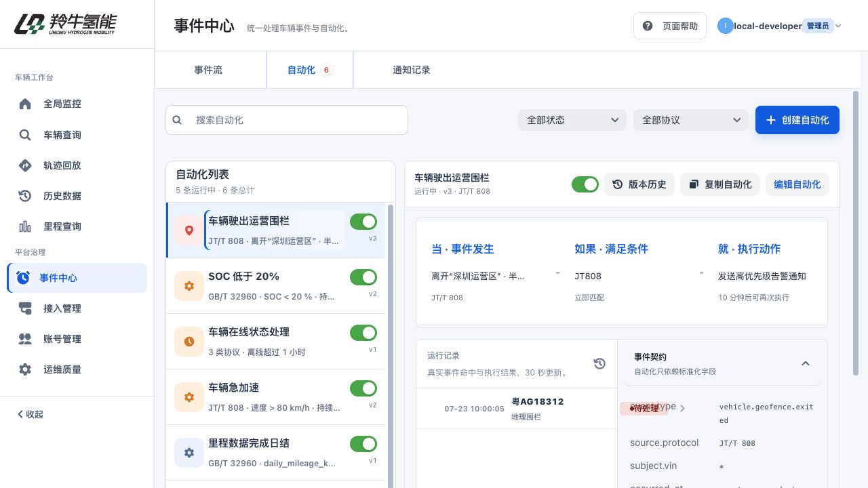Image resolution: width=868 pixels, height=488 pixels.
Task: Open 账号管理 users icon
Action: [25, 339]
